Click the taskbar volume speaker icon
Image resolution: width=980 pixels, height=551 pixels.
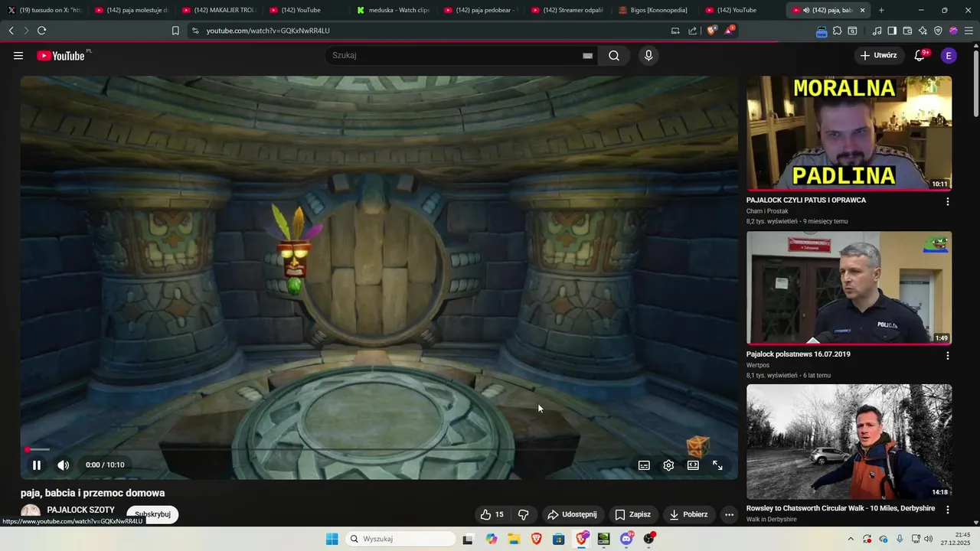point(929,539)
